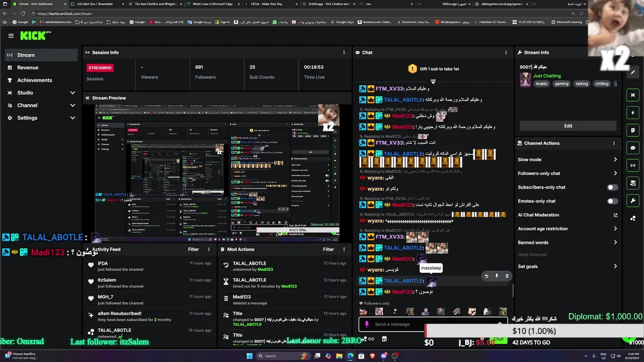Click MGH_7 in Activity Feed
The width and height of the screenshot is (644, 362).
[105, 297]
